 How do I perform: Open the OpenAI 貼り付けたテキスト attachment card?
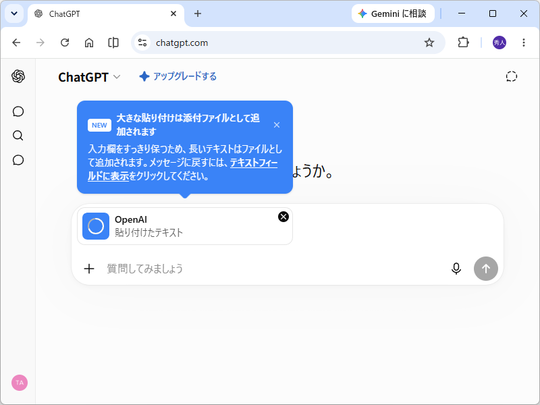[x=185, y=226]
